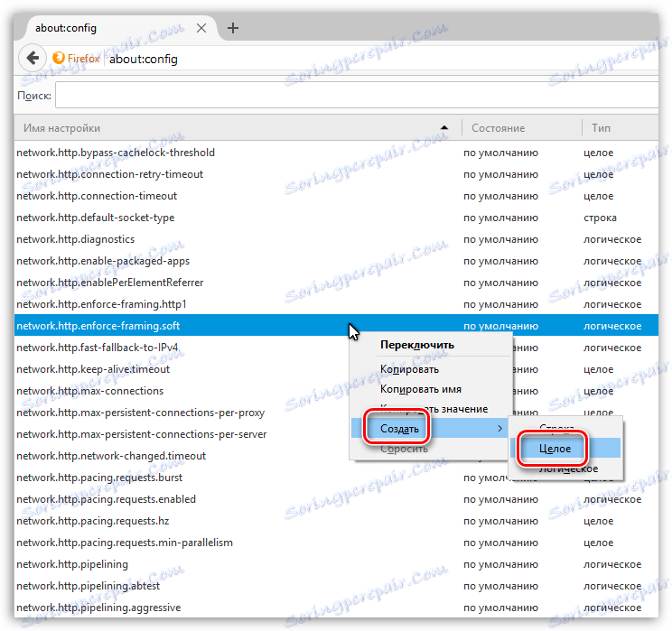Sort by Тип column header
Image resolution: width=672 pixels, height=631 pixels.
click(621, 128)
